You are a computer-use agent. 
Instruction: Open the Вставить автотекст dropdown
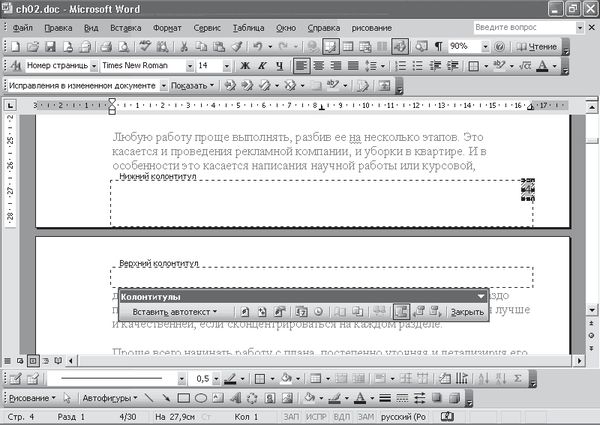point(174,313)
